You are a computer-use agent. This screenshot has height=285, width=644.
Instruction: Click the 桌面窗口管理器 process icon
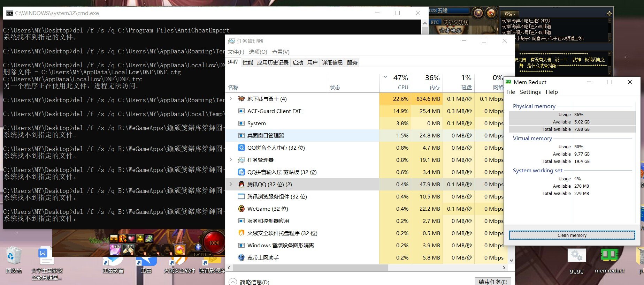[241, 135]
